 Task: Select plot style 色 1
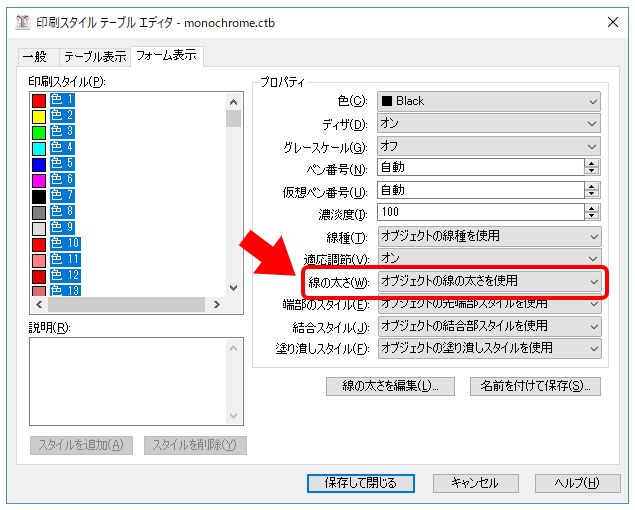[x=62, y=100]
